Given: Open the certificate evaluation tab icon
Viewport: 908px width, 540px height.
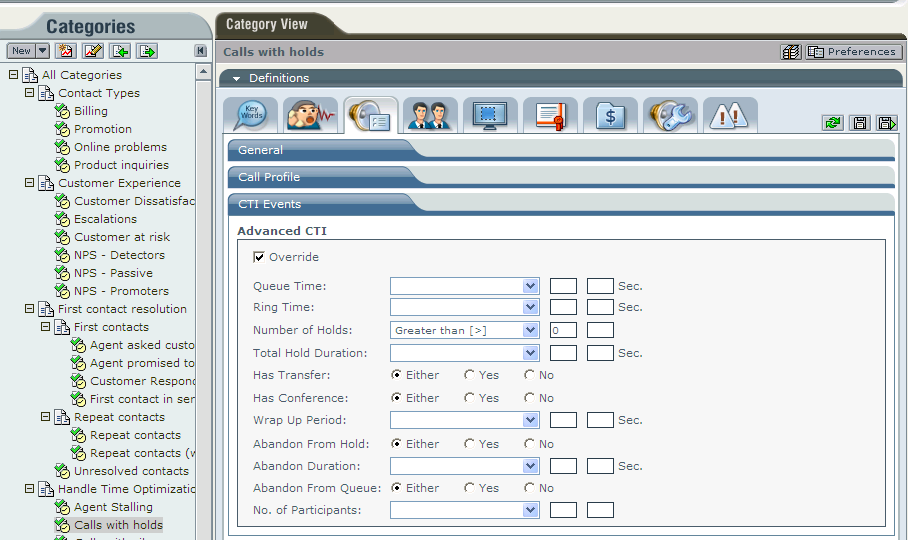Looking at the screenshot, I should click(550, 115).
